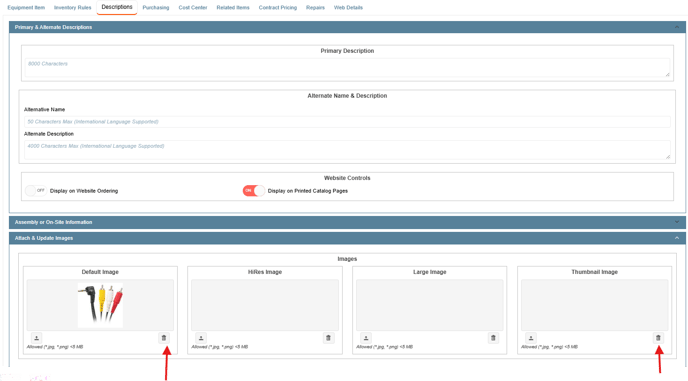Collapse Attach & Update Images section
Viewport: 688px width, 381px height.
(x=677, y=238)
